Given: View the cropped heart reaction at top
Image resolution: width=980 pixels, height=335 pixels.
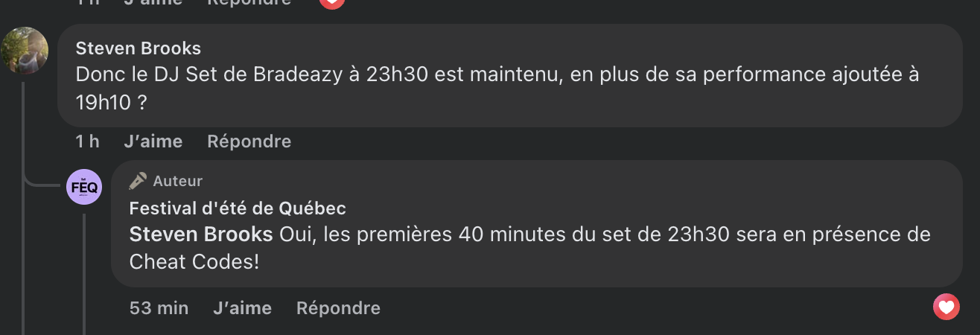Looking at the screenshot, I should click(332, 3).
